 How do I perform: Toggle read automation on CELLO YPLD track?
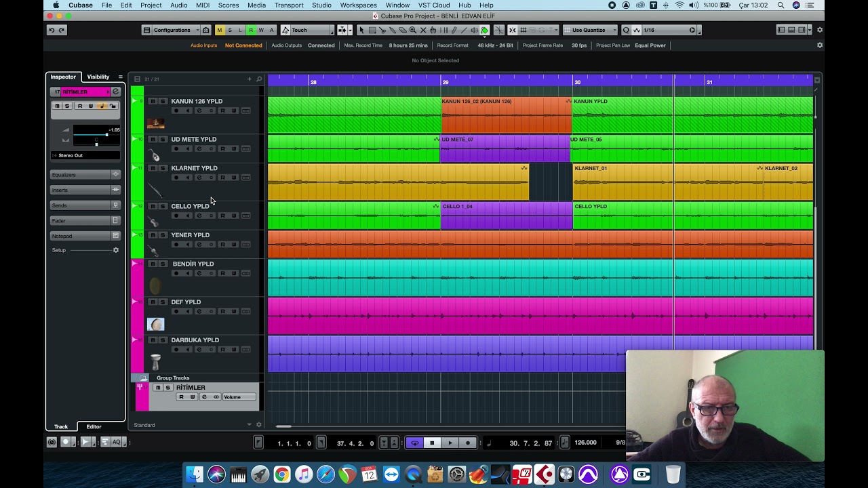click(x=222, y=216)
